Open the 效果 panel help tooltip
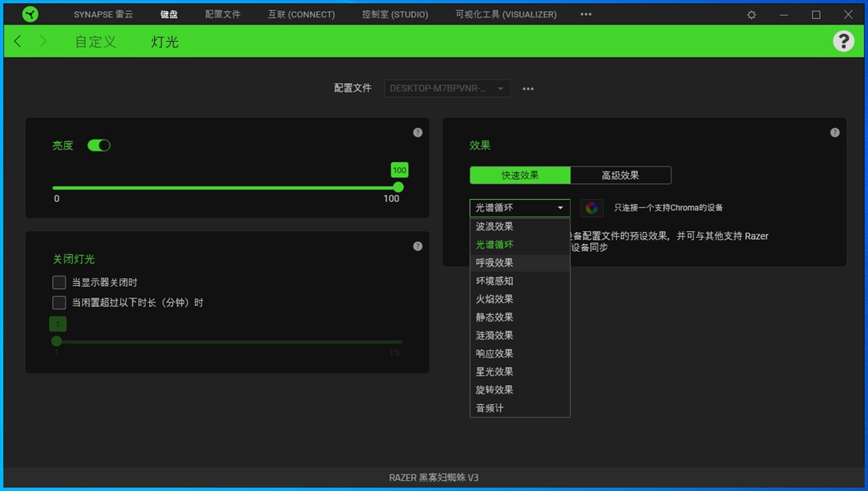The image size is (868, 491). (x=835, y=132)
